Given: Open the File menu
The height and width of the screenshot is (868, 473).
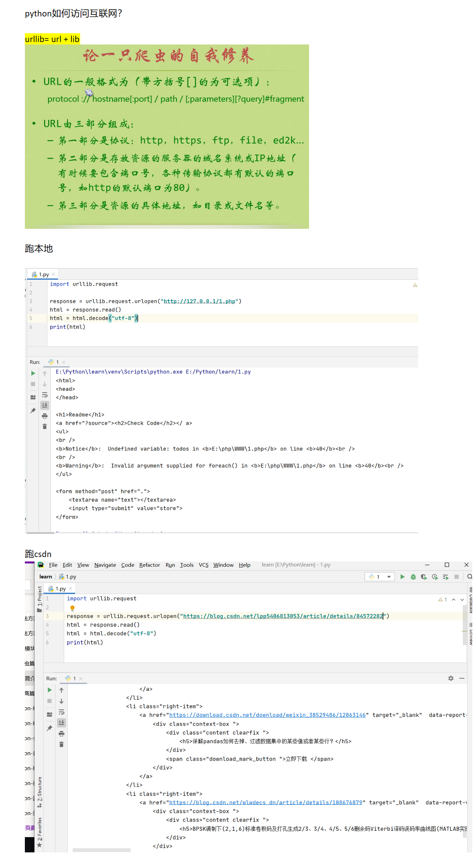Looking at the screenshot, I should coord(53,565).
